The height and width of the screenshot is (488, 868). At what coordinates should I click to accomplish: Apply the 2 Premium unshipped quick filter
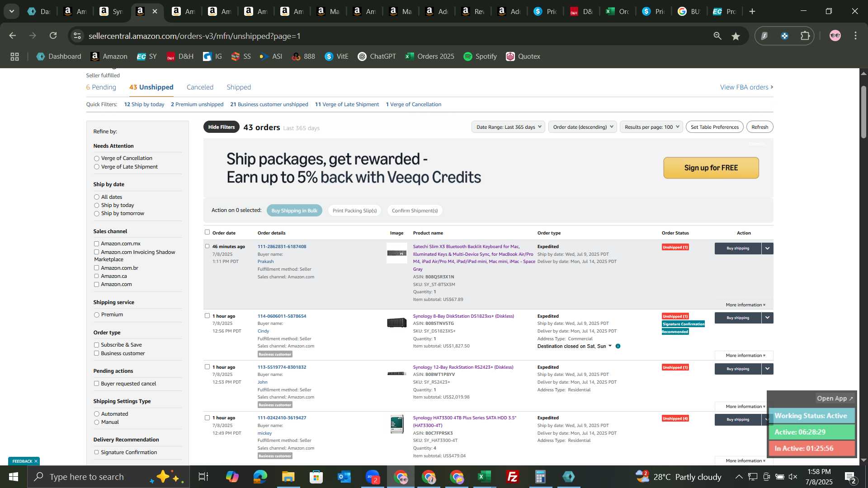pyautogui.click(x=197, y=104)
